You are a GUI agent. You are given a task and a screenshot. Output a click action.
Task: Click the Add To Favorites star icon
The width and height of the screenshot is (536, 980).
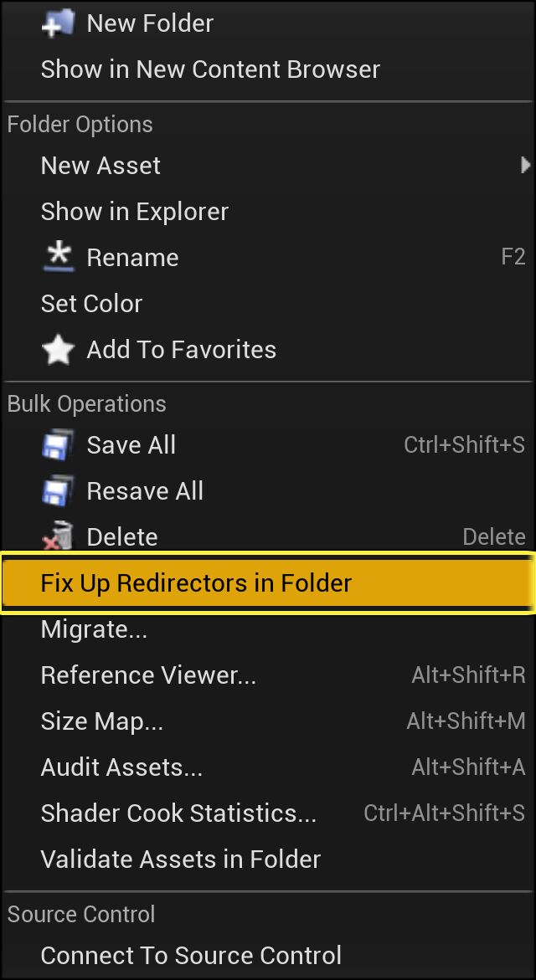(x=58, y=349)
